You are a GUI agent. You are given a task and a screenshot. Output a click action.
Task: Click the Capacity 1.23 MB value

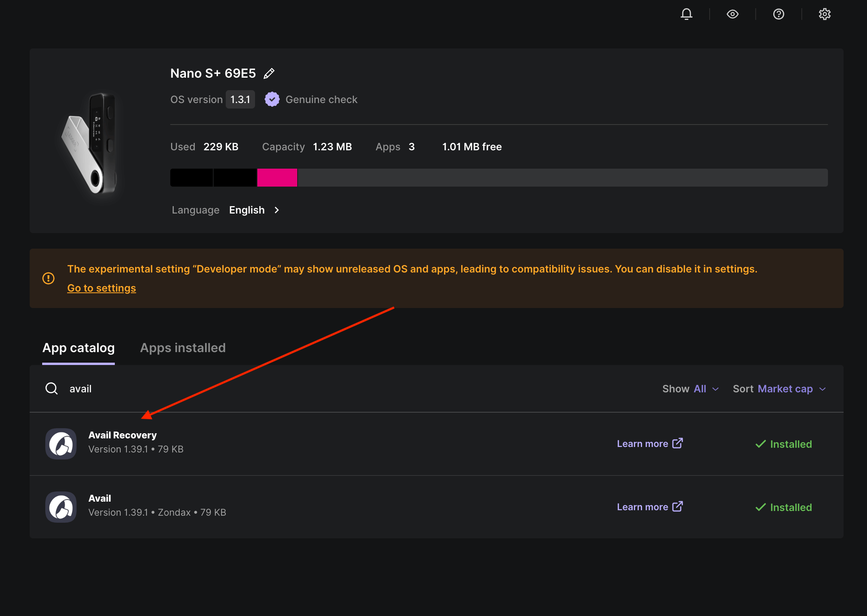coord(332,147)
